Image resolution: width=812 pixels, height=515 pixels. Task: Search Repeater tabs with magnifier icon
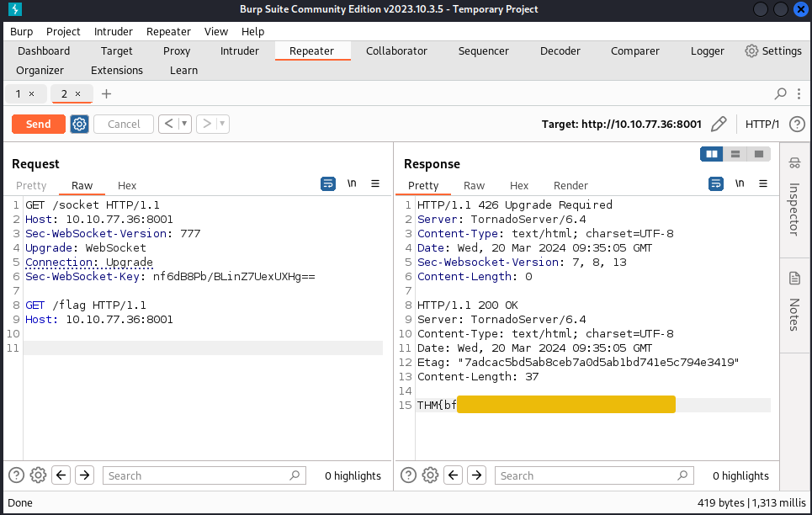point(780,93)
